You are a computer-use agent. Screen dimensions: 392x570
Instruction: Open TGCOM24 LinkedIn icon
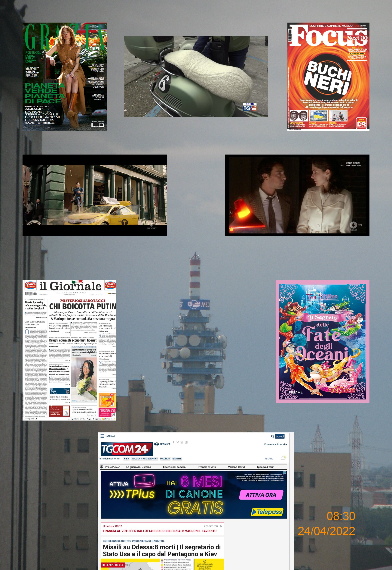tap(186, 442)
